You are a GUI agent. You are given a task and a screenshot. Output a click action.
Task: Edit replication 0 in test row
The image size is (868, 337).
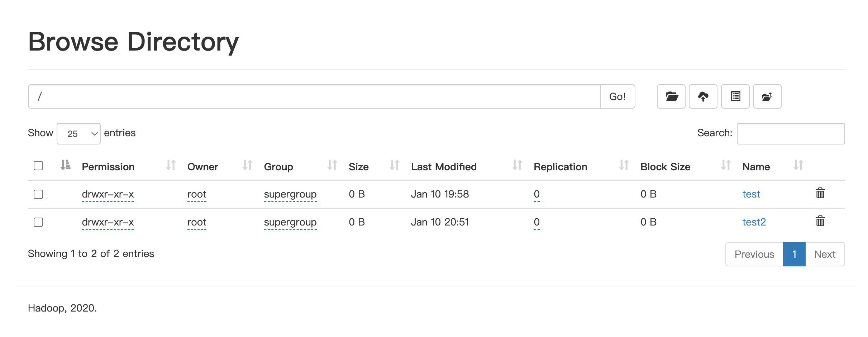(536, 194)
